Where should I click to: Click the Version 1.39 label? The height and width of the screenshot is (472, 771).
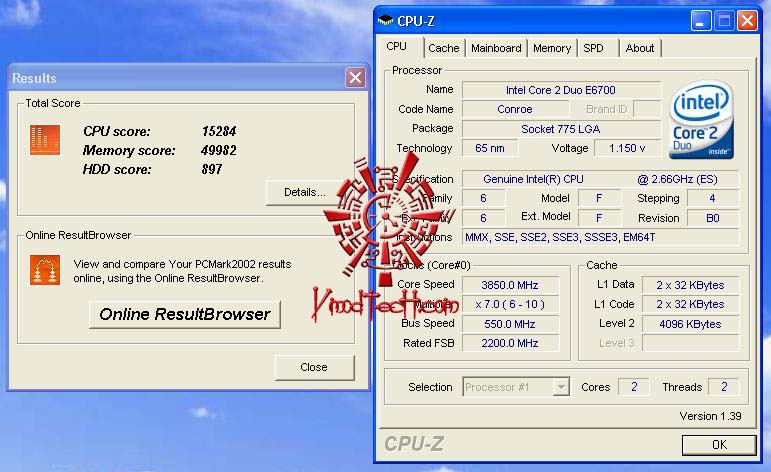710,416
